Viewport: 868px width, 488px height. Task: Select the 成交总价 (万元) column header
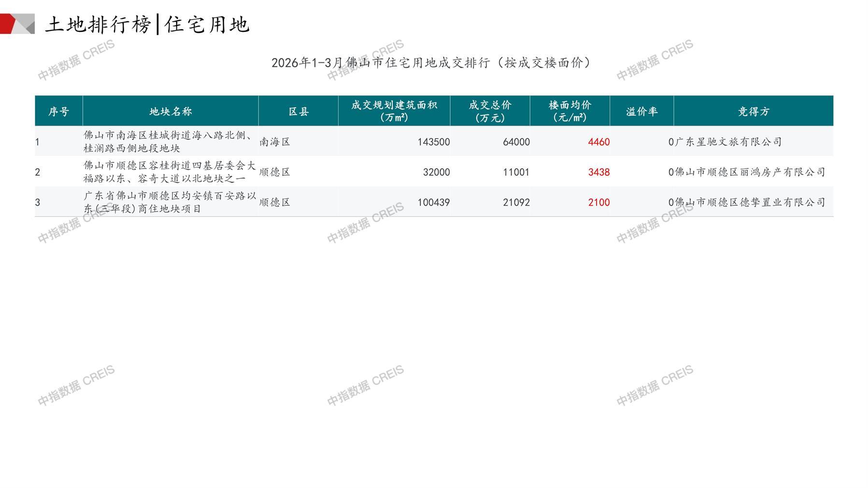click(x=490, y=111)
